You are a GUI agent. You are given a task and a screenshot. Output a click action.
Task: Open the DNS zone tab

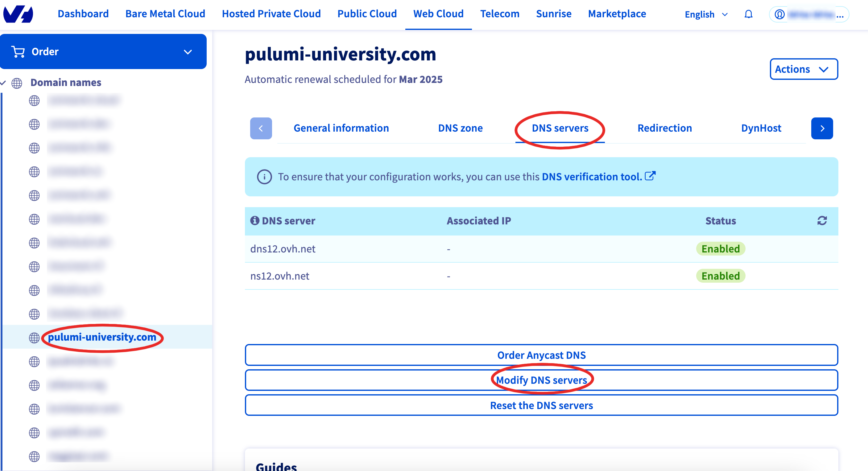(x=460, y=128)
